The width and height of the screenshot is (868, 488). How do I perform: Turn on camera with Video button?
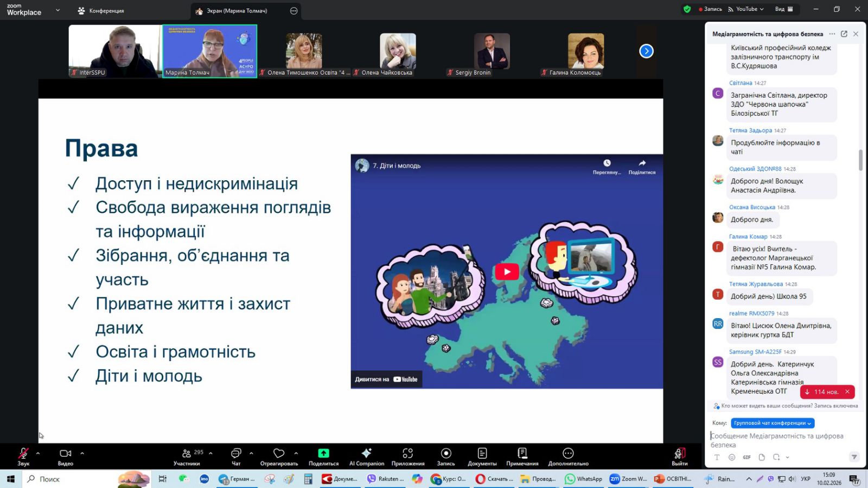tap(65, 454)
